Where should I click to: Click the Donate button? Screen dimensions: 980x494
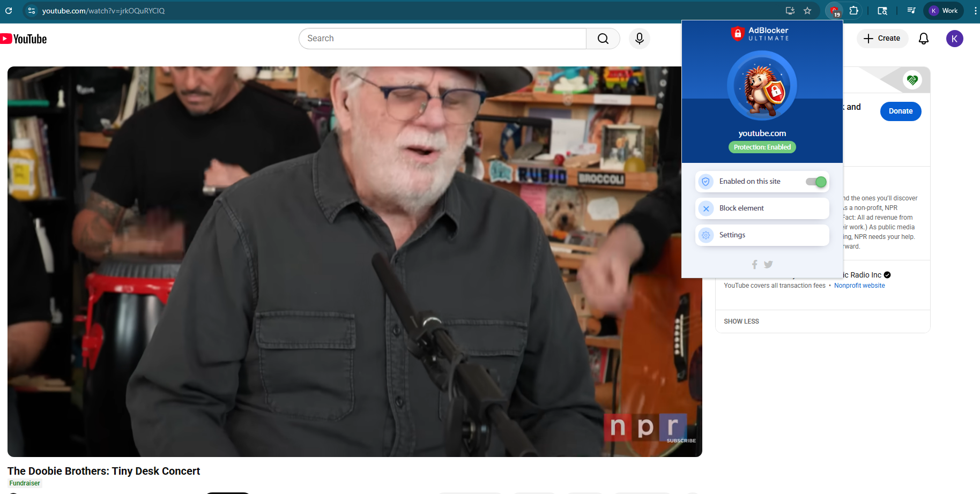point(900,111)
